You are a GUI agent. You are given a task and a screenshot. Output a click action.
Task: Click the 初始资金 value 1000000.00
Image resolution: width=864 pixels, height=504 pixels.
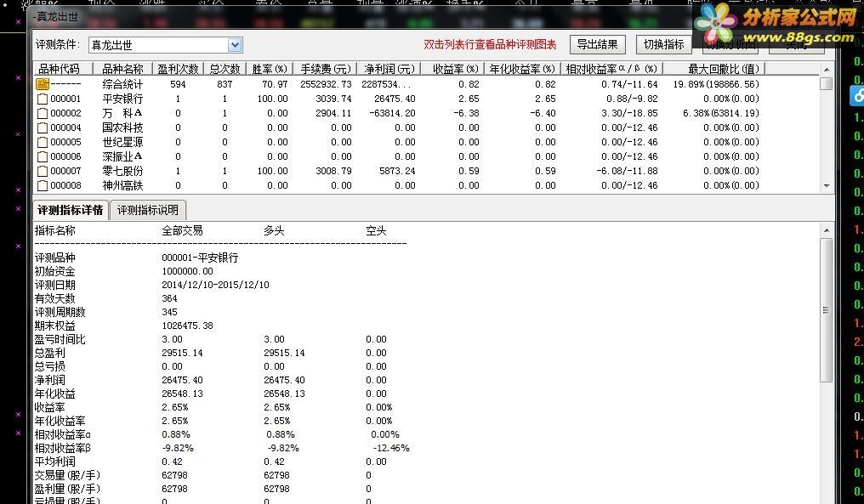(x=187, y=271)
